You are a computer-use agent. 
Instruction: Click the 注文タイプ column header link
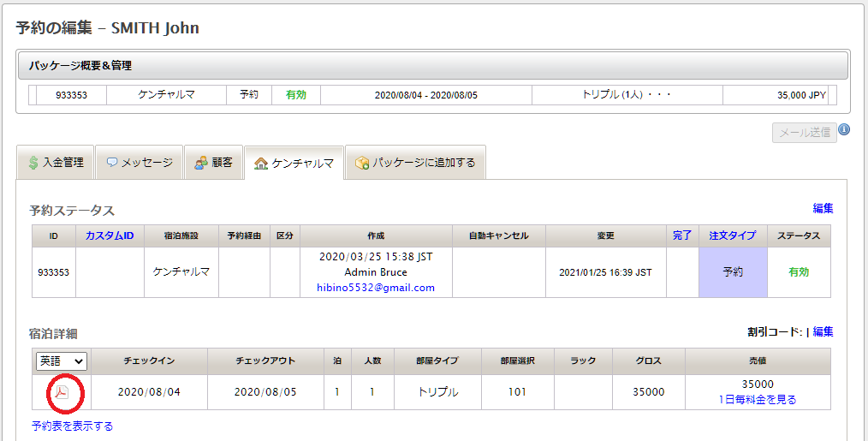click(x=732, y=235)
